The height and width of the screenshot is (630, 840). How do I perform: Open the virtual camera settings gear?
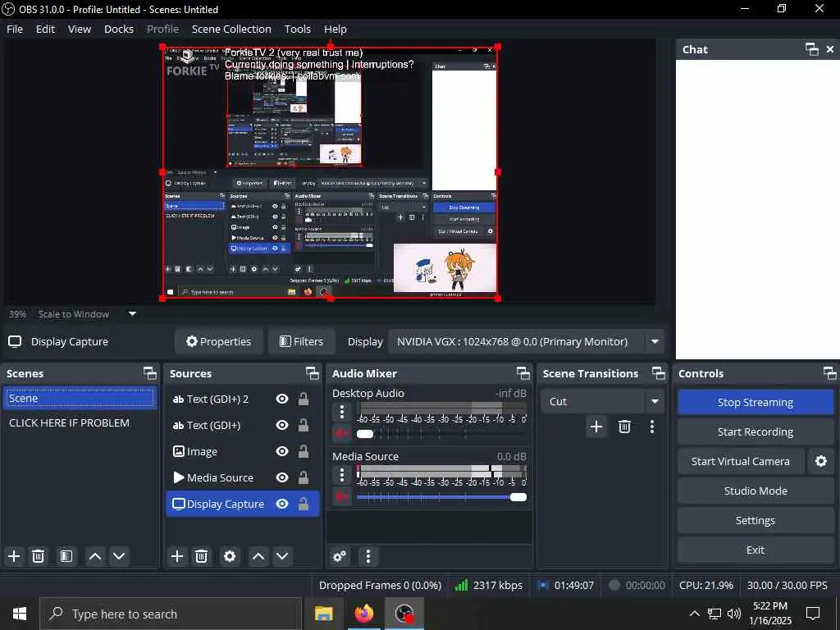tap(820, 461)
